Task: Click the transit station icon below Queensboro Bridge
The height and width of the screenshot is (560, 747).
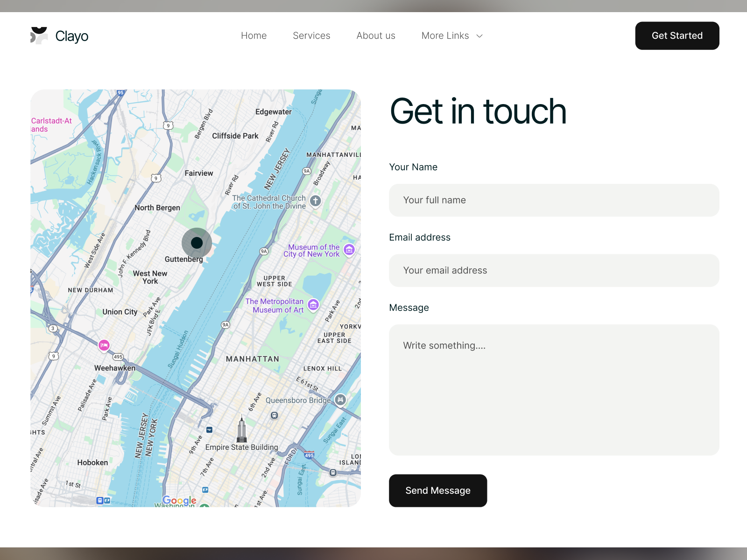Action: click(x=275, y=415)
